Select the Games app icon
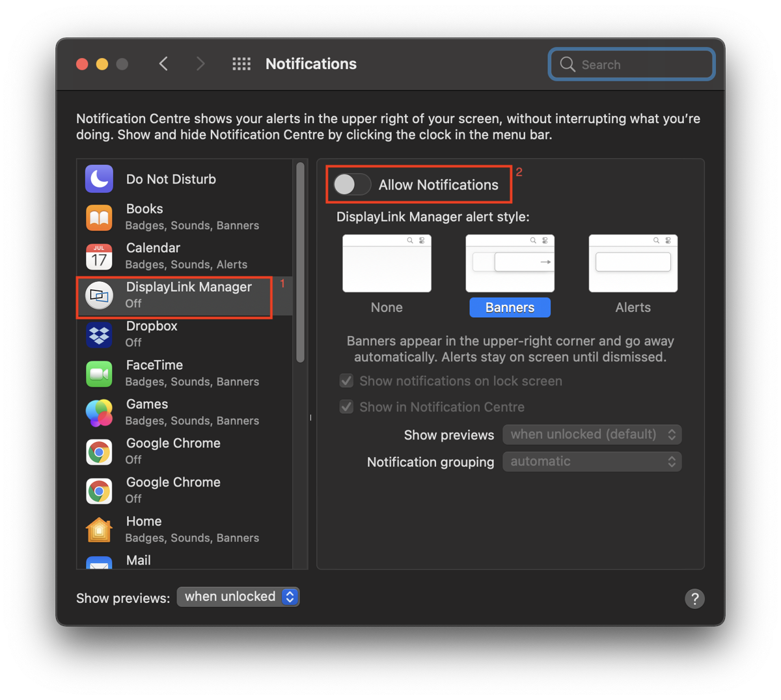 pos(99,412)
